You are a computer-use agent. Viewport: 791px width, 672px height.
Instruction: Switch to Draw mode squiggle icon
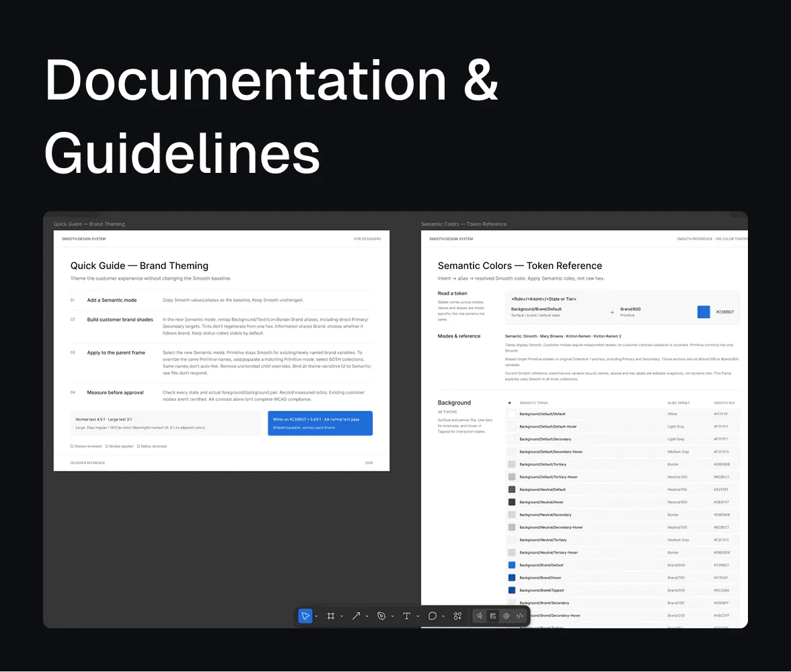(479, 616)
